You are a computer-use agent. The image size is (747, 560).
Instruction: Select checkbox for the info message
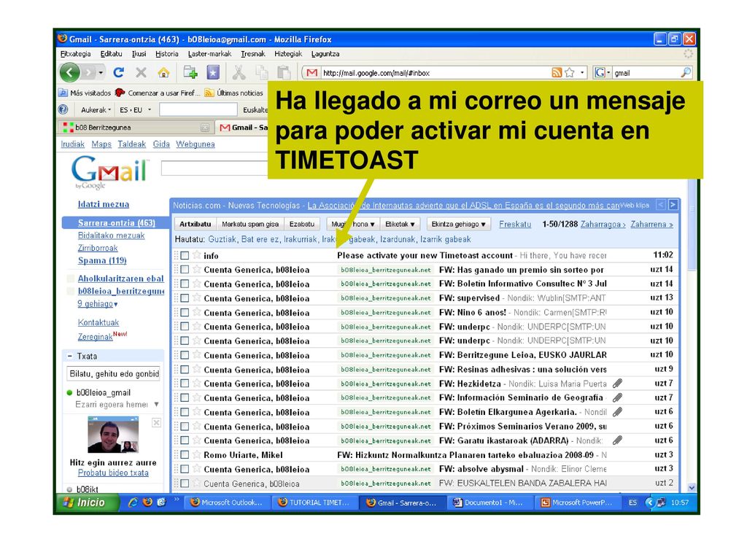185,256
